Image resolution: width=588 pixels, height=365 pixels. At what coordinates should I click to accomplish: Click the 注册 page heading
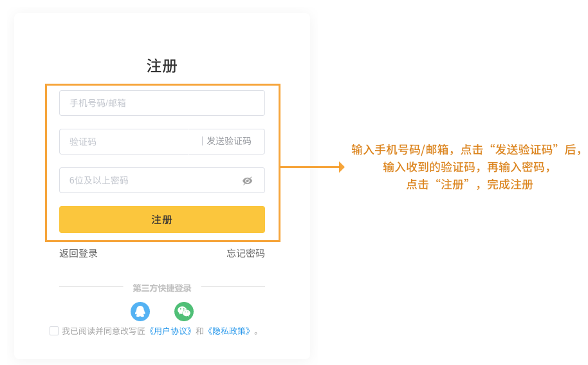pyautogui.click(x=162, y=66)
